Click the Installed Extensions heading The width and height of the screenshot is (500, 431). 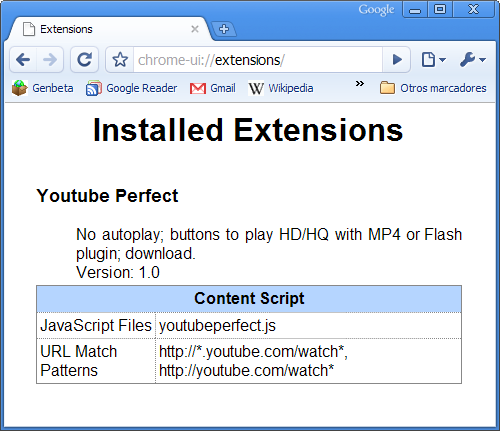(x=248, y=130)
